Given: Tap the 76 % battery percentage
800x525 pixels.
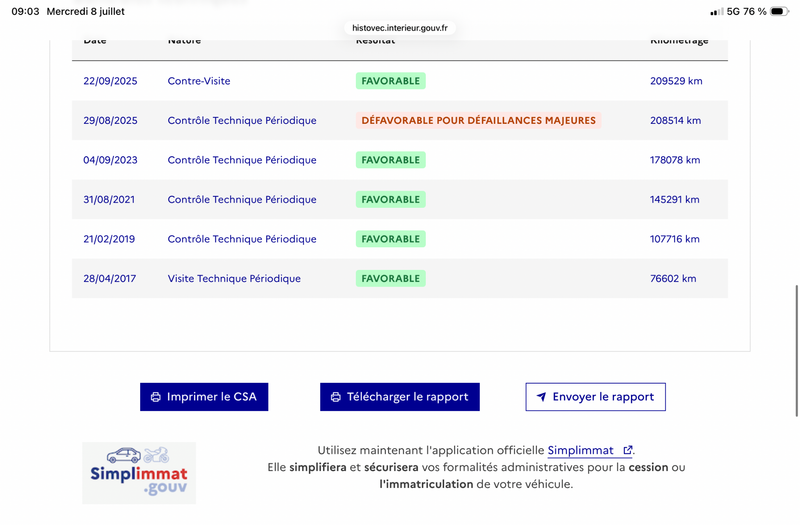Looking at the screenshot, I should pos(755,11).
